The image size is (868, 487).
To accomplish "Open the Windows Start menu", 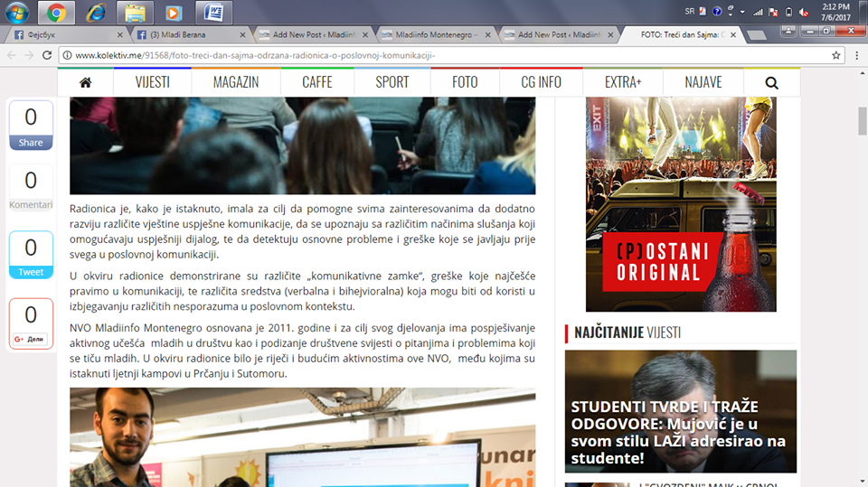I will pos(16,12).
